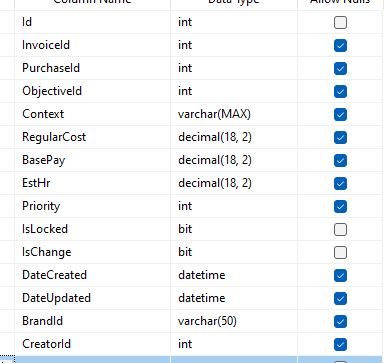Uncheck Allow Nulls for Context

(x=340, y=114)
